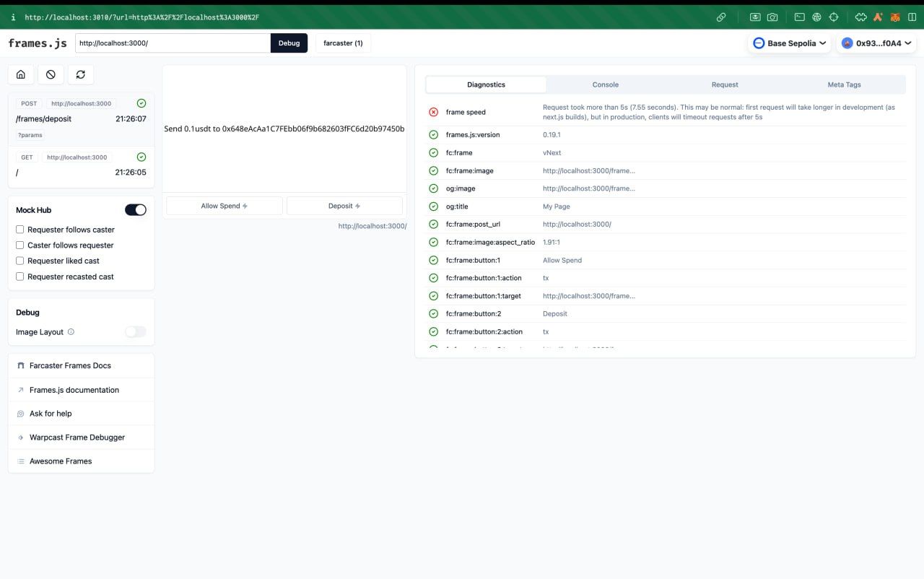Click the green check on POST request
924x579 pixels.
click(141, 103)
